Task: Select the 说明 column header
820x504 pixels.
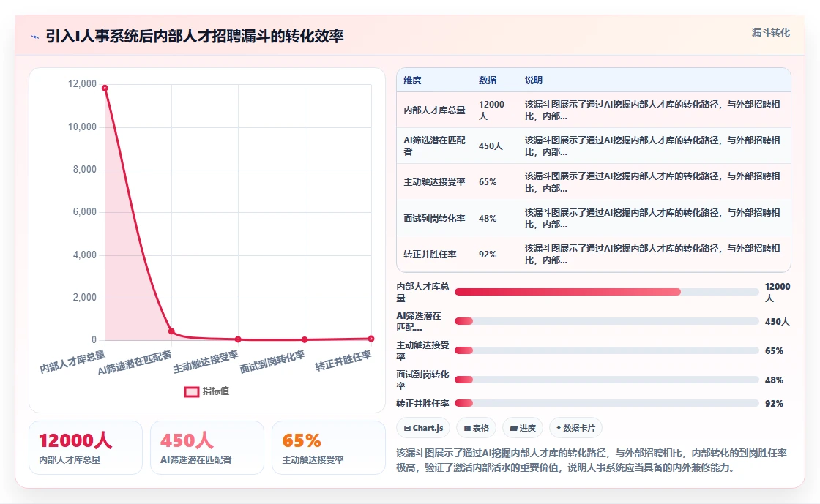Action: tap(534, 80)
